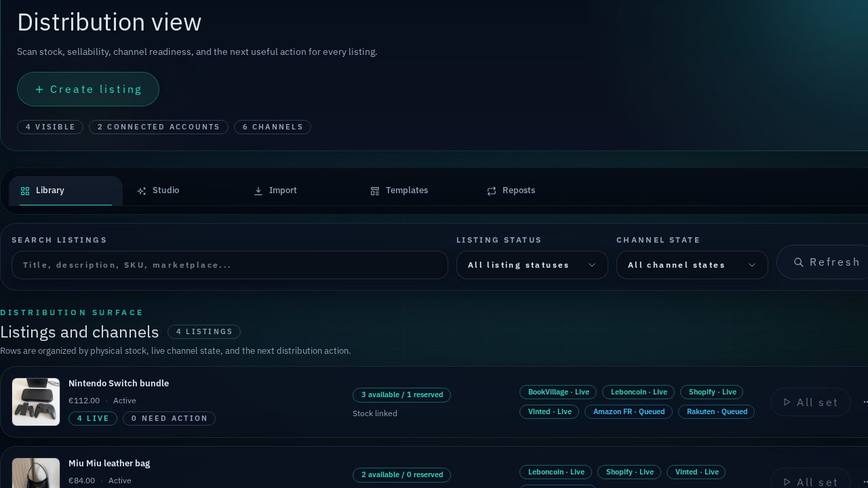Click the magnifier icon in Refresh
This screenshot has height=488, width=868.
coord(799,262)
